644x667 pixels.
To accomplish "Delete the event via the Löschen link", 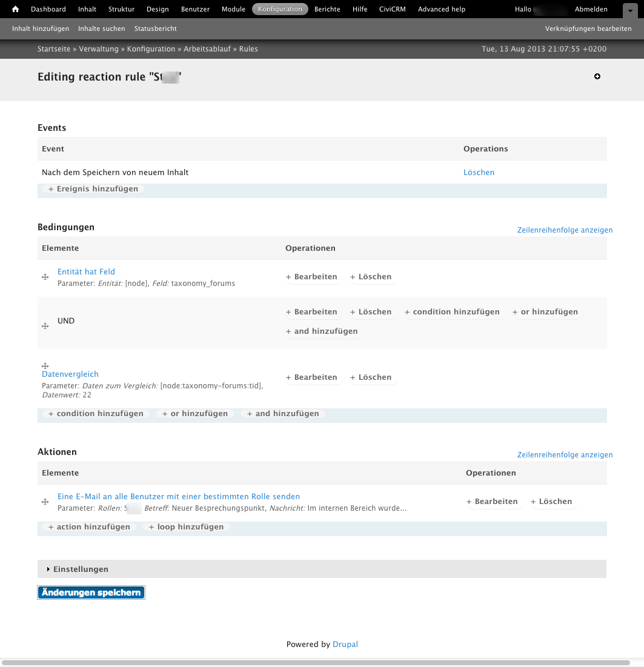I will coord(479,173).
